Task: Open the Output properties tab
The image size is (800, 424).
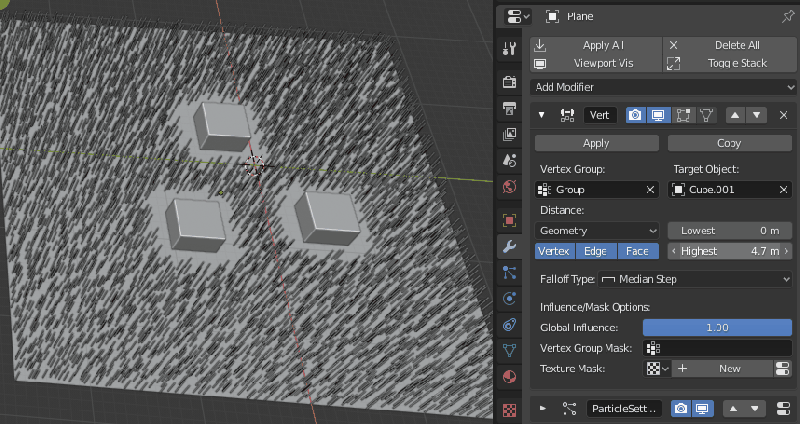Action: (x=509, y=108)
